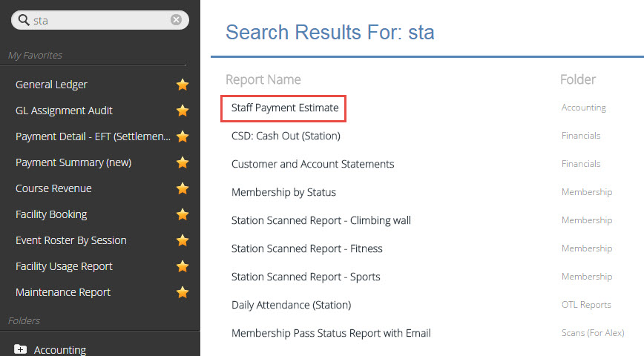Open Course Revenue report
Viewport: 644px width, 356px height.
click(53, 188)
